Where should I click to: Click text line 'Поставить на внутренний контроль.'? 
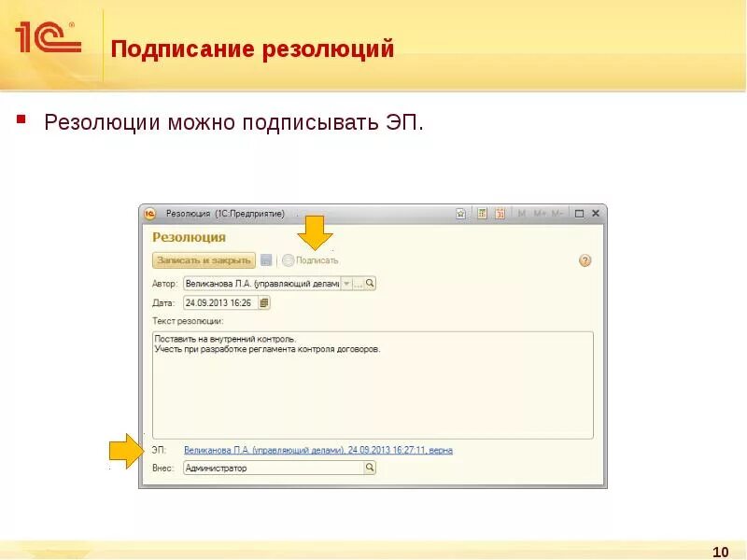coord(225,339)
